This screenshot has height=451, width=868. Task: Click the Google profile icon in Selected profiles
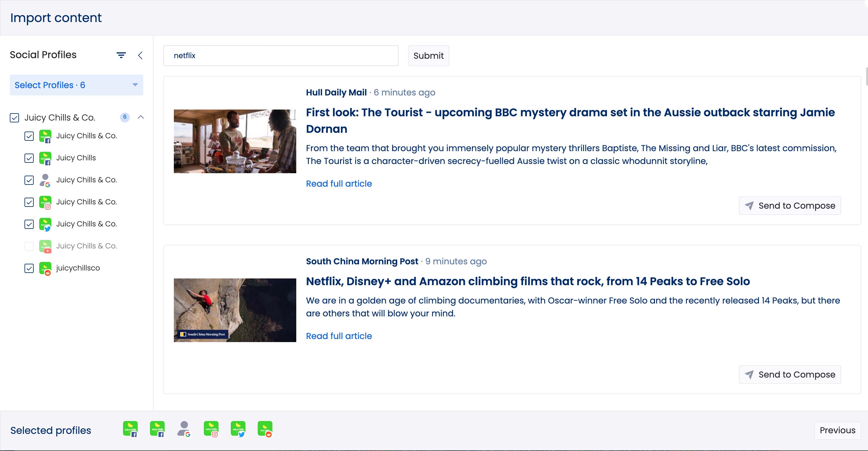tap(184, 429)
